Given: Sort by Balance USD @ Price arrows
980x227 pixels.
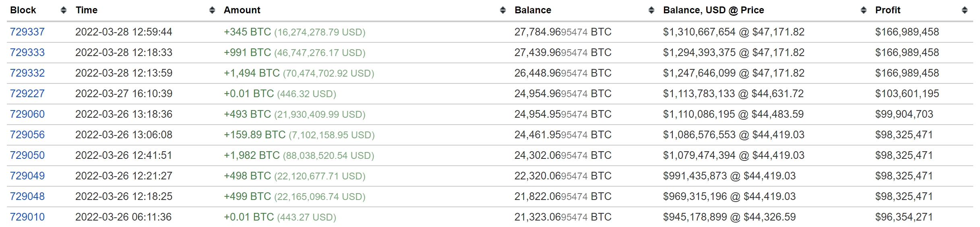Looking at the screenshot, I should click(863, 10).
